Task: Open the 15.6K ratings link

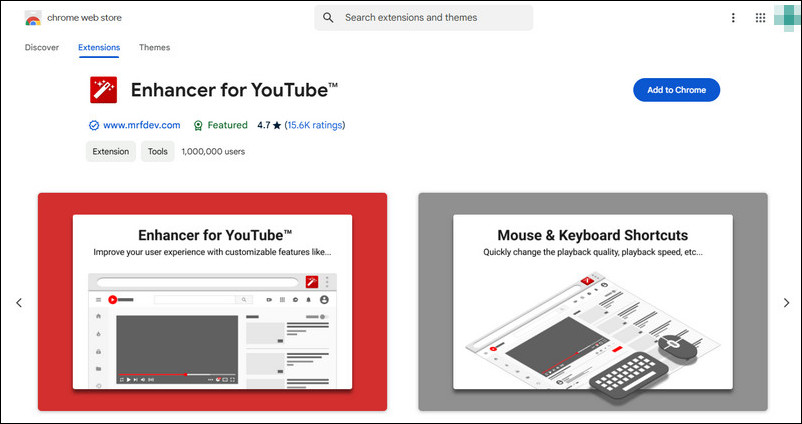Action: (x=315, y=125)
